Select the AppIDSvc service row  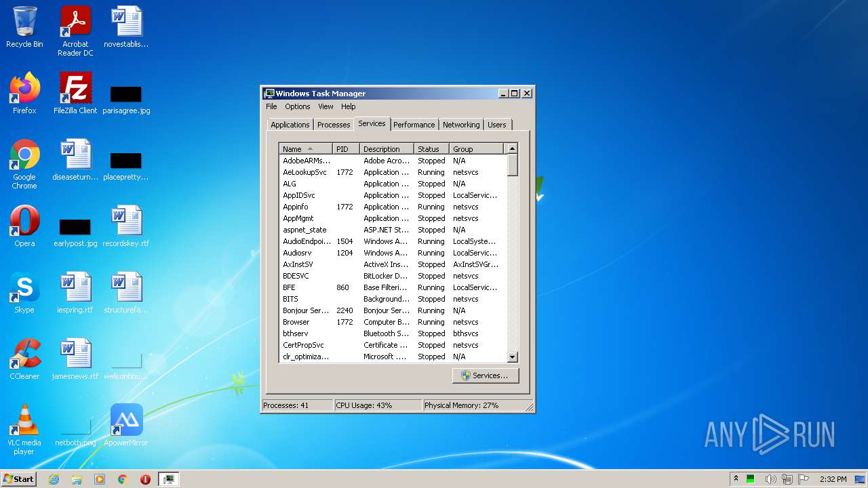[393, 195]
